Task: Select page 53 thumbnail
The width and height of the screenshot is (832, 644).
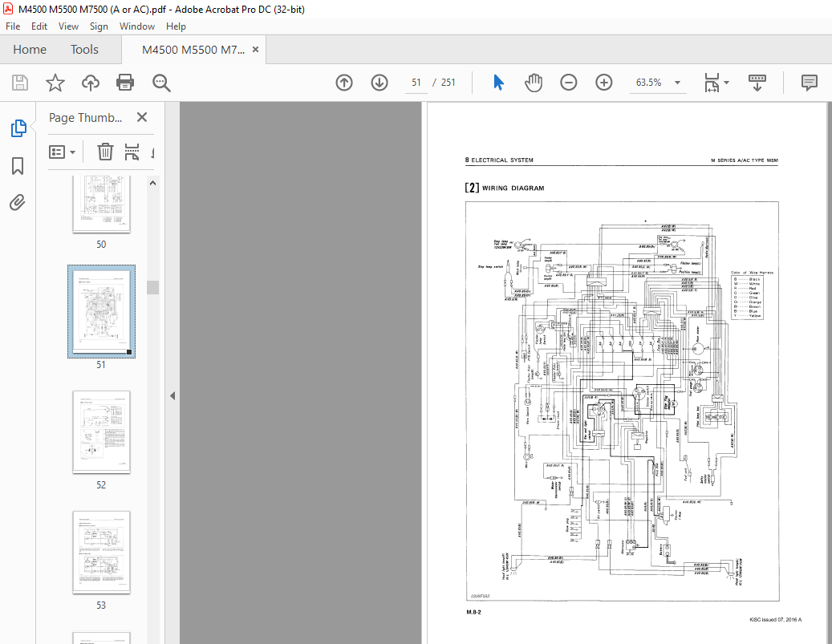Action: click(x=101, y=553)
